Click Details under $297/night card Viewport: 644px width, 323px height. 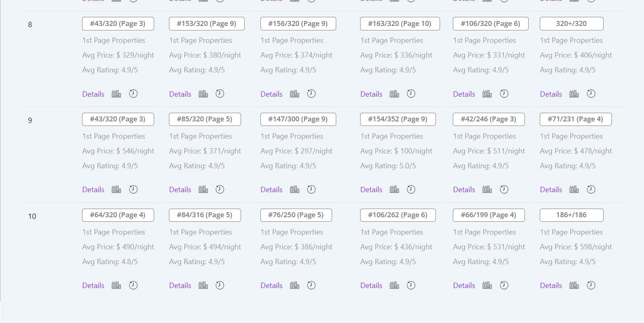click(272, 190)
